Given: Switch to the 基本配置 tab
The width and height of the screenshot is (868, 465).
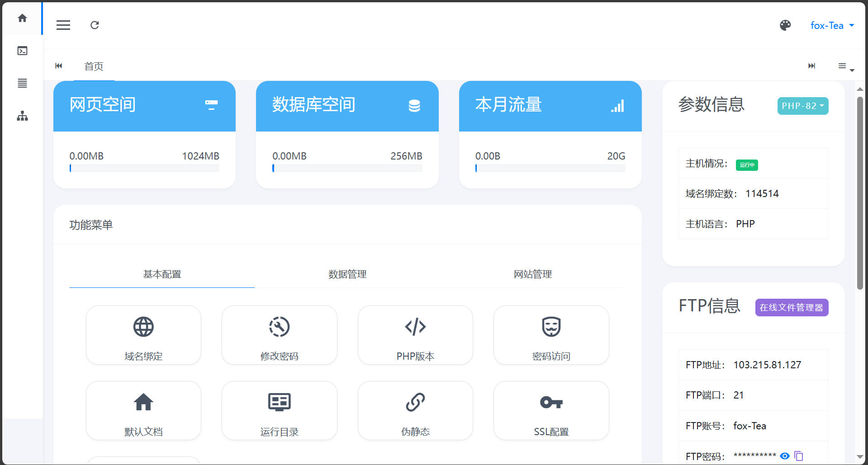Looking at the screenshot, I should (162, 274).
